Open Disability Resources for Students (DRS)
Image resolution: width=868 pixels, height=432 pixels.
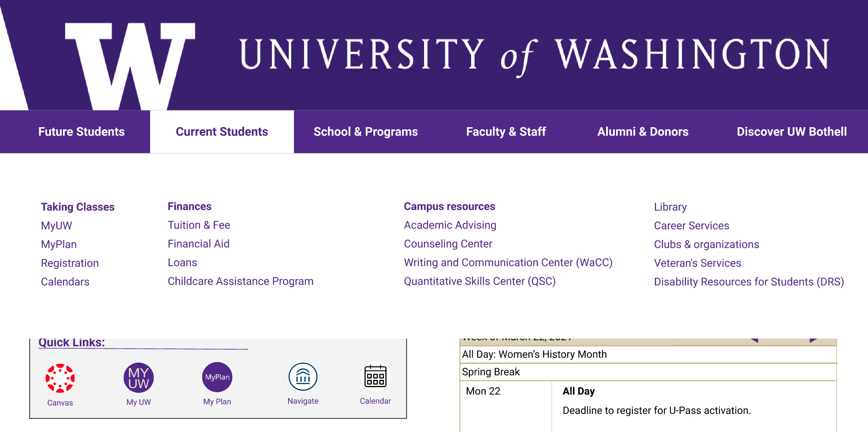click(x=748, y=282)
